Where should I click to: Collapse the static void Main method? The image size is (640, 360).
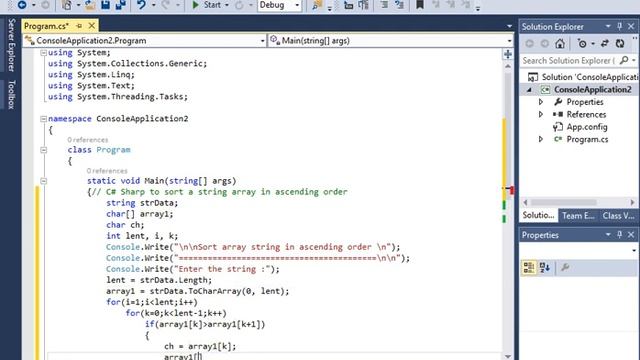pos(43,181)
